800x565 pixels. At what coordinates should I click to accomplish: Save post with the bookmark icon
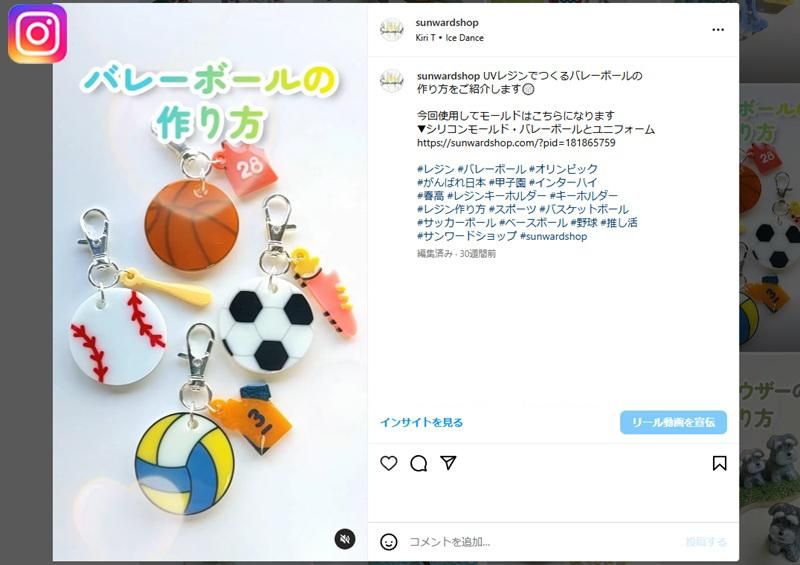point(719,463)
